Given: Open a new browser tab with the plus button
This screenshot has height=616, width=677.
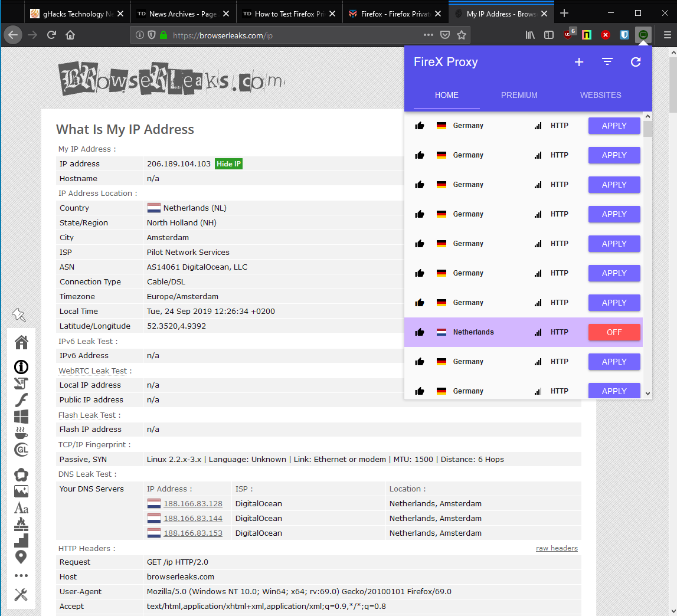Looking at the screenshot, I should tap(564, 14).
